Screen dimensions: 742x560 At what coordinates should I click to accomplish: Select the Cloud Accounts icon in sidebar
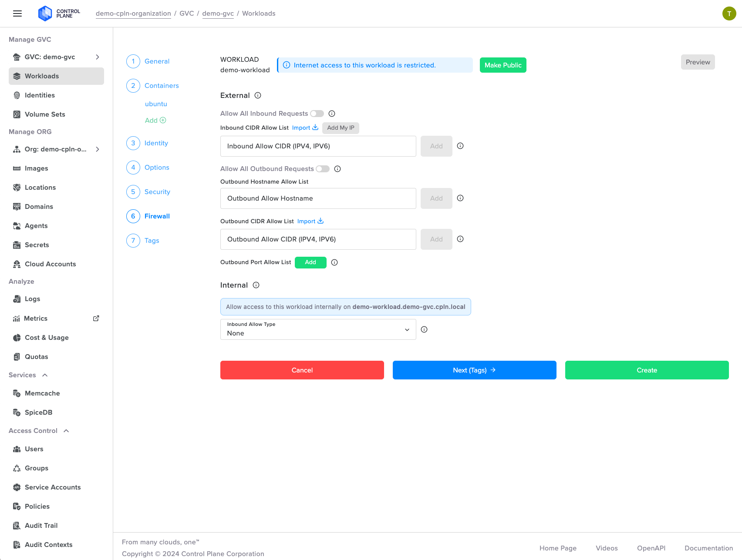tap(16, 264)
